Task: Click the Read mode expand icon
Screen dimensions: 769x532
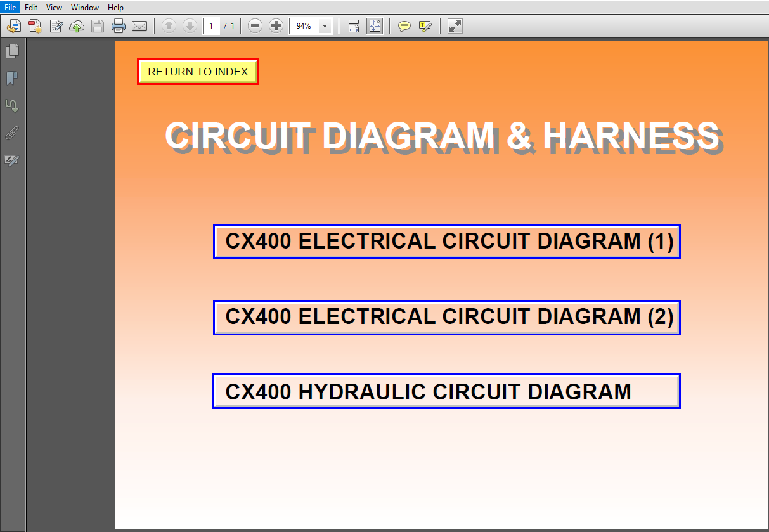Action: (x=455, y=26)
